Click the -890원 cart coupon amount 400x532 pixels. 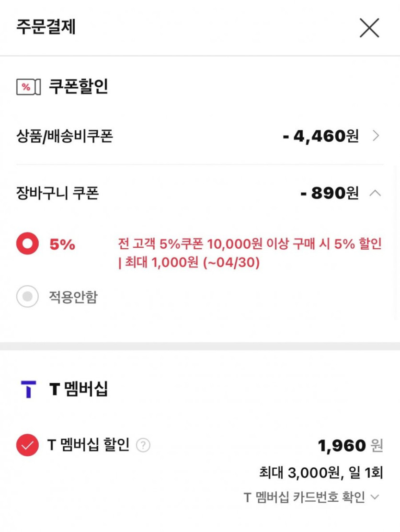(330, 193)
